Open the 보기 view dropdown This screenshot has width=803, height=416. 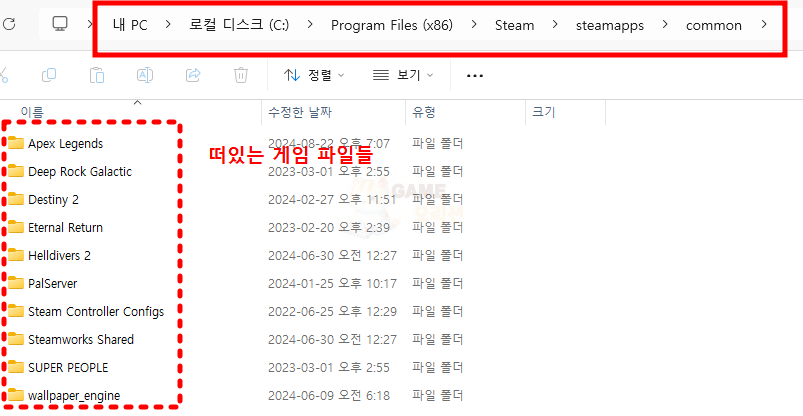pos(403,75)
